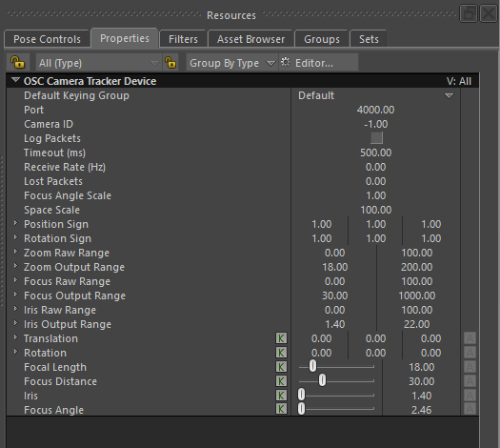Image resolution: width=500 pixels, height=448 pixels.
Task: Toggle the A animate button for Iris
Action: click(x=470, y=396)
